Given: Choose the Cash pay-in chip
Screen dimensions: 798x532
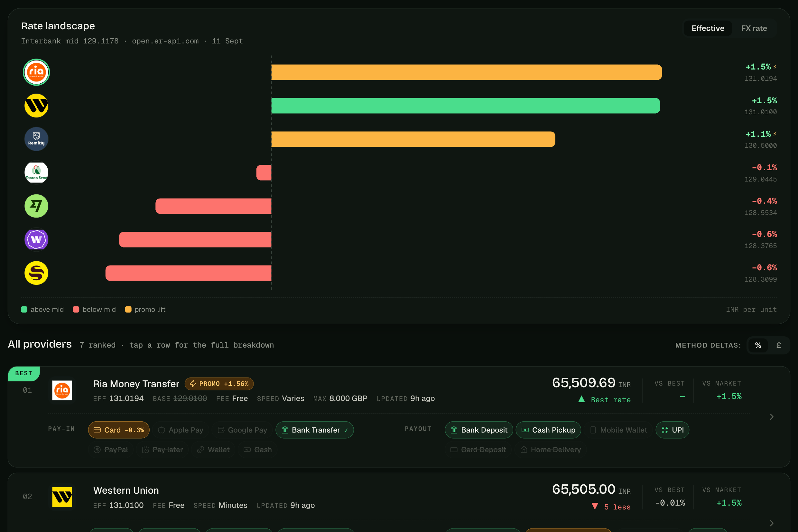Looking at the screenshot, I should click(x=258, y=450).
